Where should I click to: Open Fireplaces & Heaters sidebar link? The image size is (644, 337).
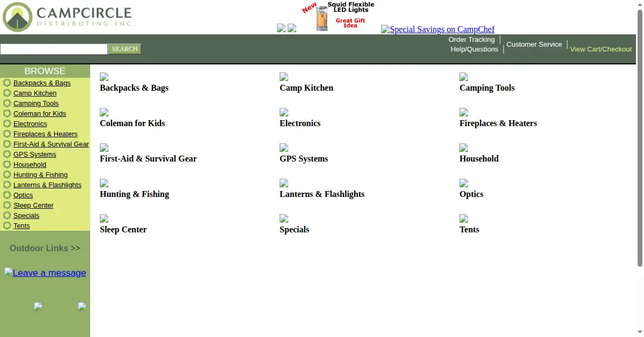(45, 134)
